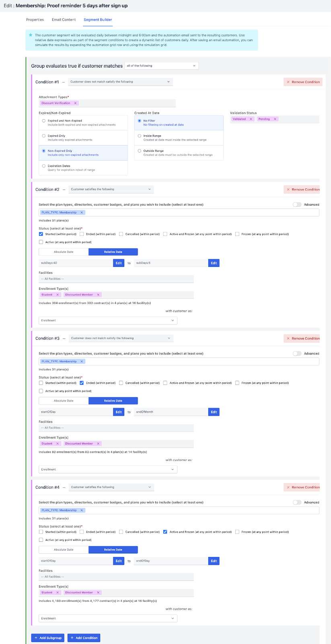This screenshot has height=644, width=331.
Task: Select the Expired Only radio option
Action: [44, 136]
